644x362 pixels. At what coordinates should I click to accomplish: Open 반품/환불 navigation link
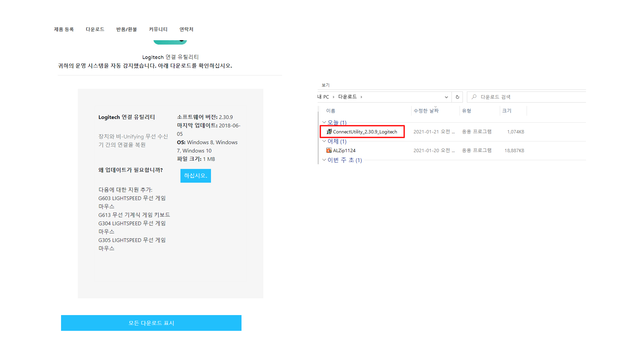pos(126,29)
